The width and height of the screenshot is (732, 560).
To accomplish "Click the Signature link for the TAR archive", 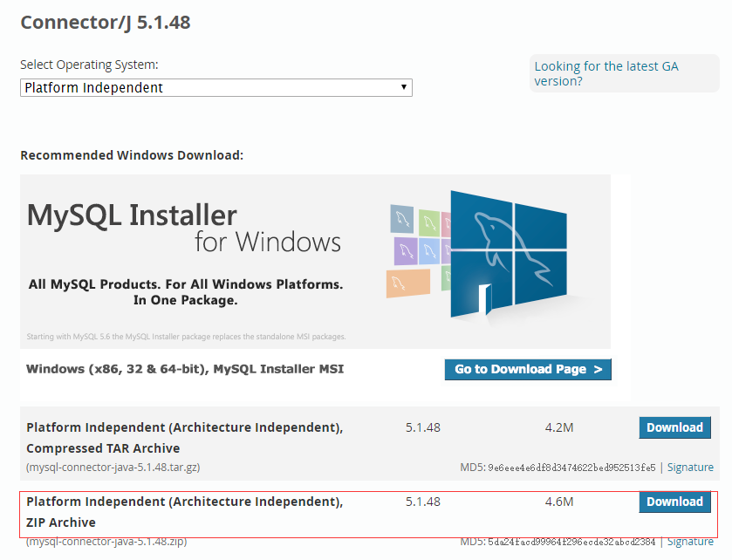I will click(689, 467).
